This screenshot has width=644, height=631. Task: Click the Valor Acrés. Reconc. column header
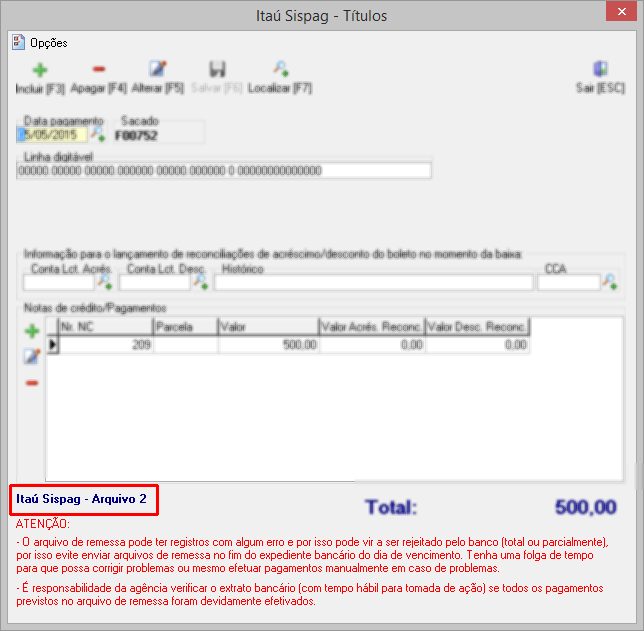tap(372, 327)
